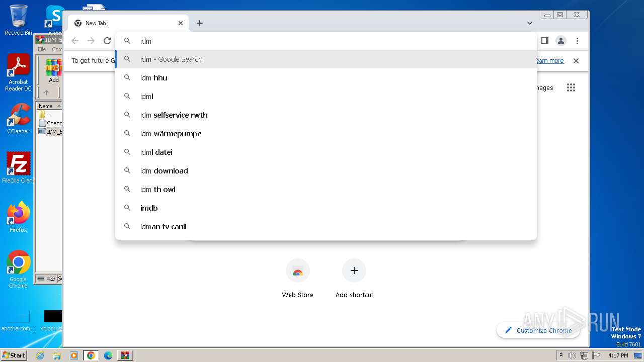Click the Chrome forward arrow button

click(x=91, y=41)
